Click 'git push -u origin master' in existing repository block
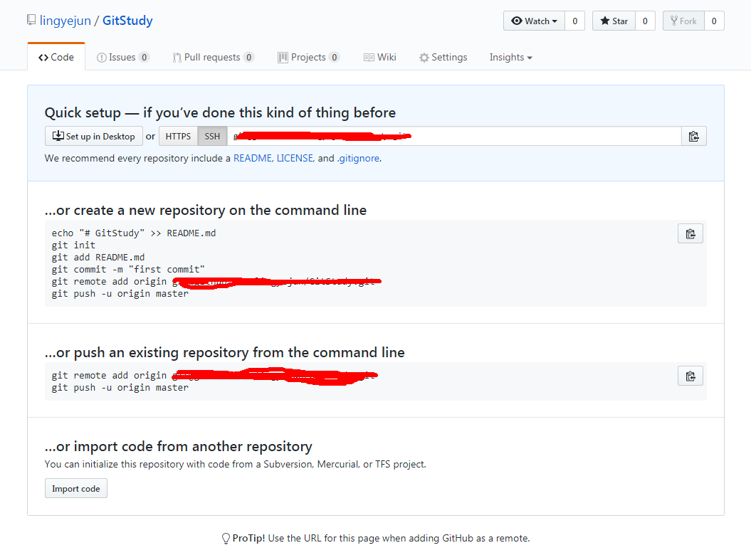 coord(120,388)
